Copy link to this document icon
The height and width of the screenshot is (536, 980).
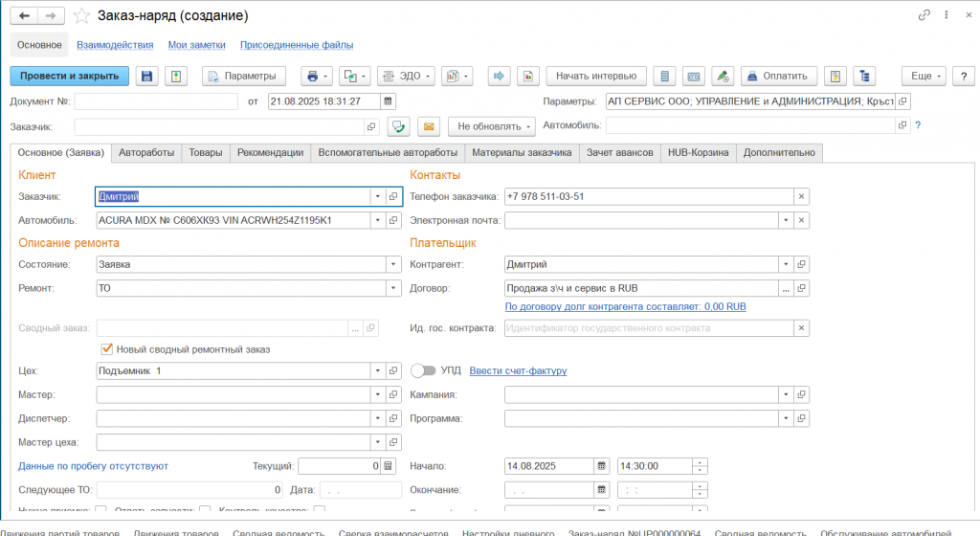[x=924, y=16]
